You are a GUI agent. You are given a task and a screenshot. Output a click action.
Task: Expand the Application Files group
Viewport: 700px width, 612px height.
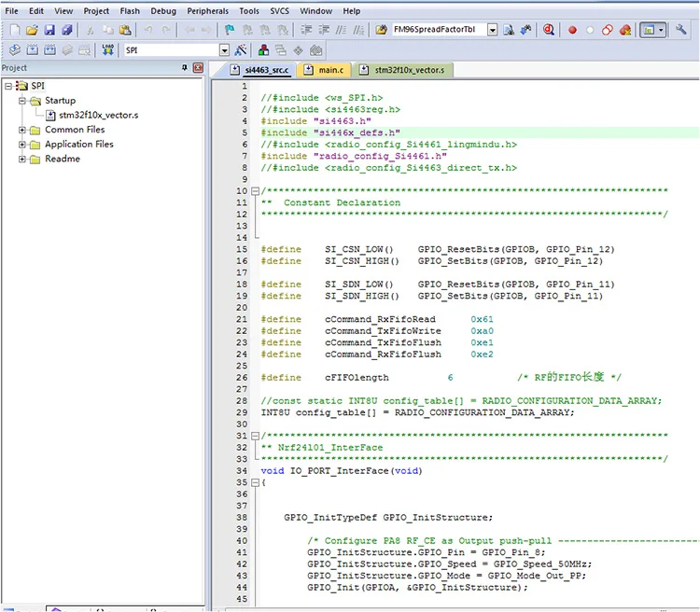point(22,145)
